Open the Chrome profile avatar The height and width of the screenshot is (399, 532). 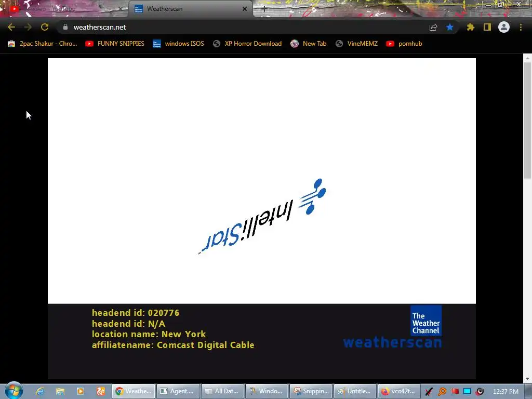point(504,27)
